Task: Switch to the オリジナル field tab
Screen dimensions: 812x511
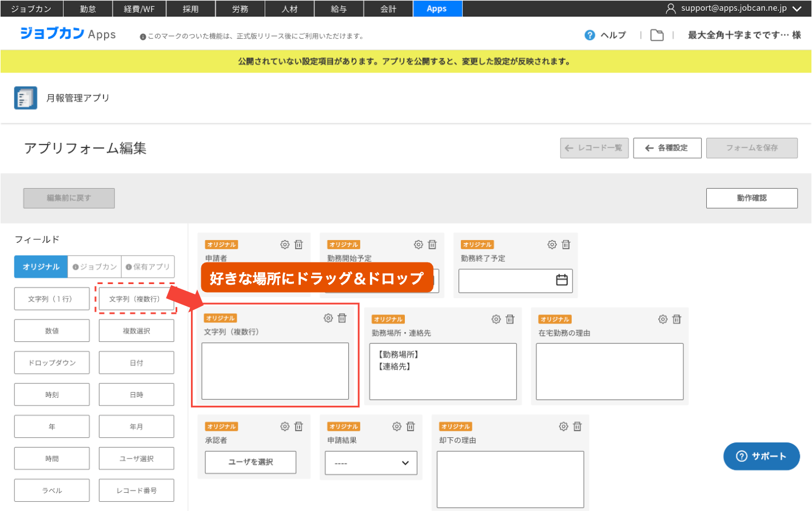Action: 41,267
